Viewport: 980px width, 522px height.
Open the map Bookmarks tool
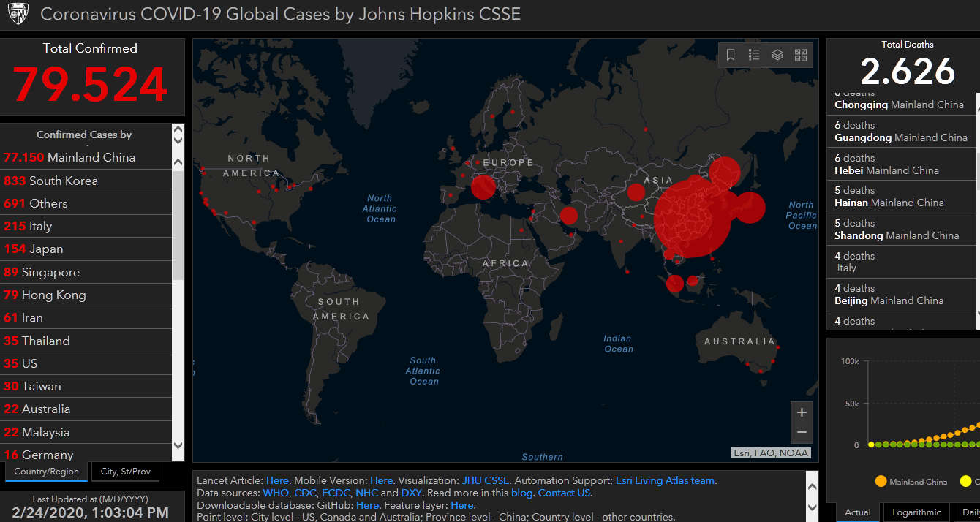point(731,55)
